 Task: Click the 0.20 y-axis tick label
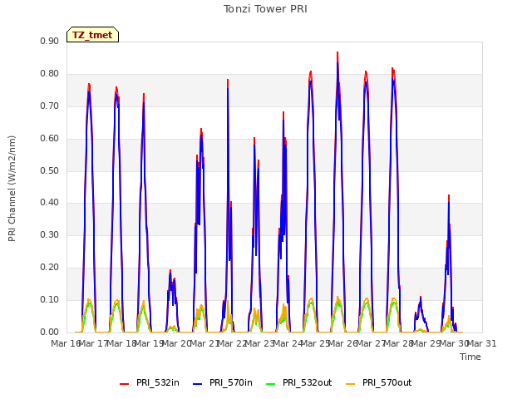(x=50, y=268)
